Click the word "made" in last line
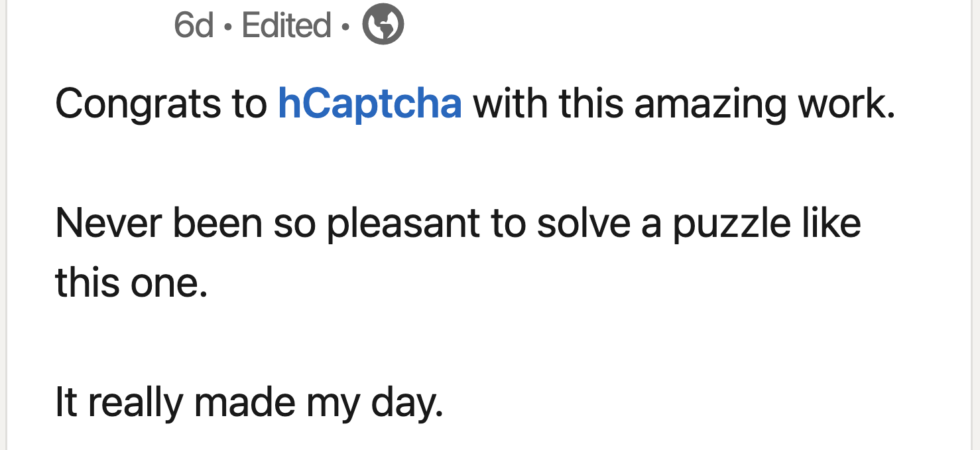This screenshot has height=450, width=980. coord(245,402)
